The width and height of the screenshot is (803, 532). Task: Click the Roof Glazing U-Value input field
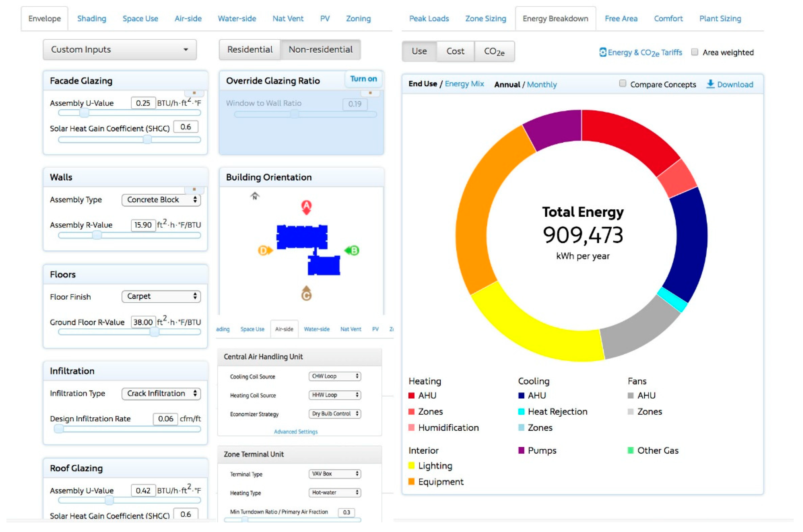click(x=143, y=490)
